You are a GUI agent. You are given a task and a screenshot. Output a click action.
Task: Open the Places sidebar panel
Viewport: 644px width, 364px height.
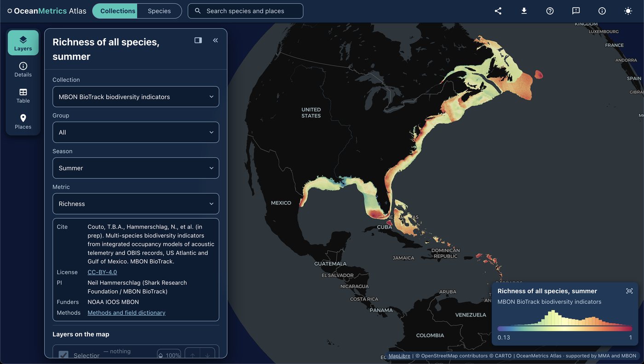point(23,122)
